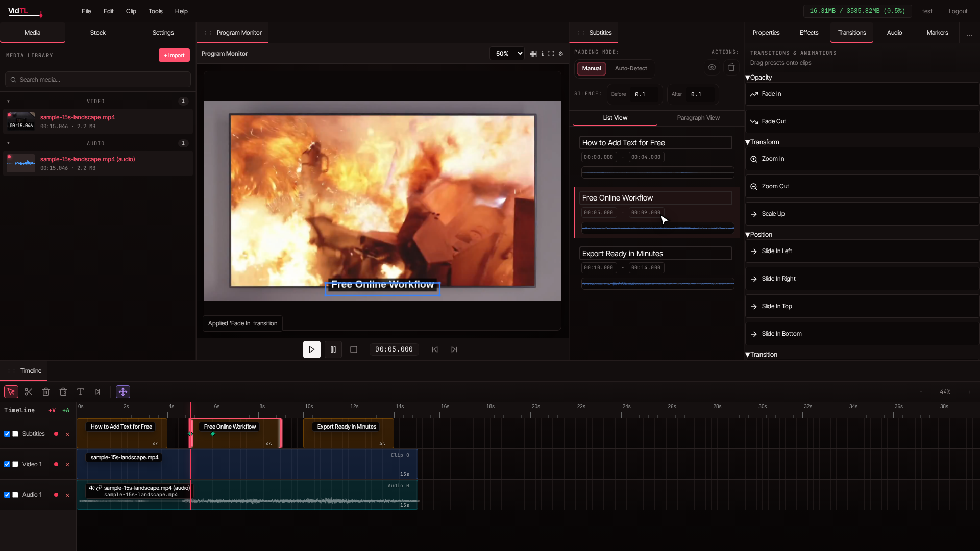Image resolution: width=980 pixels, height=551 pixels.
Task: Collapse the VIDEO media section
Action: pos(8,101)
